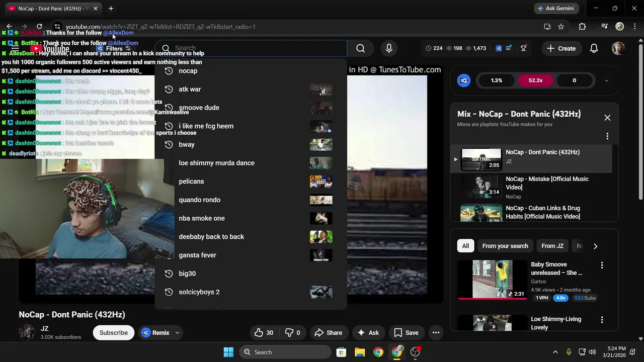644x362 pixels.
Task: Click the YouTube search magnifier button
Action: [360, 48]
